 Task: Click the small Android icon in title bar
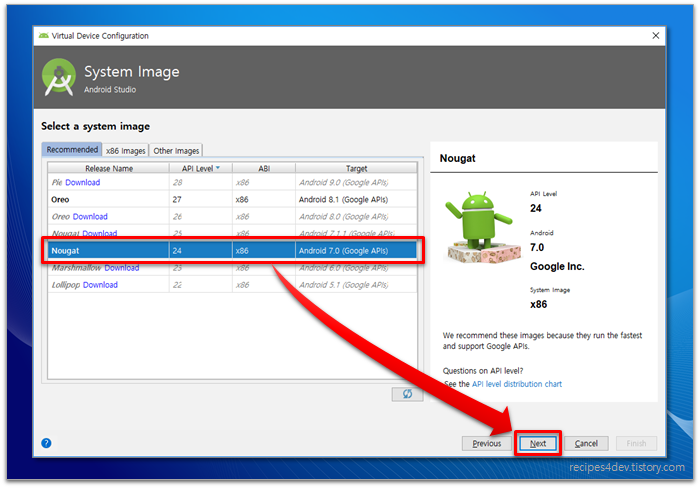[43, 36]
